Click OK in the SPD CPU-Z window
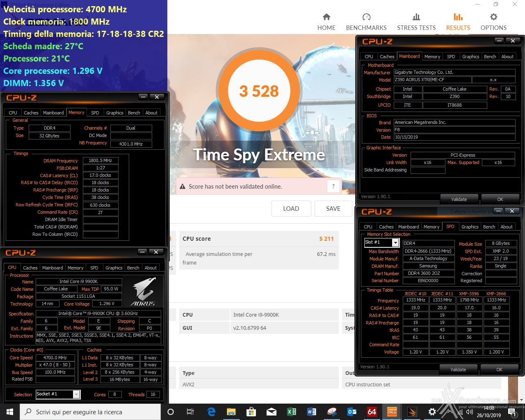Screen dimensions: 525x420 (499, 370)
